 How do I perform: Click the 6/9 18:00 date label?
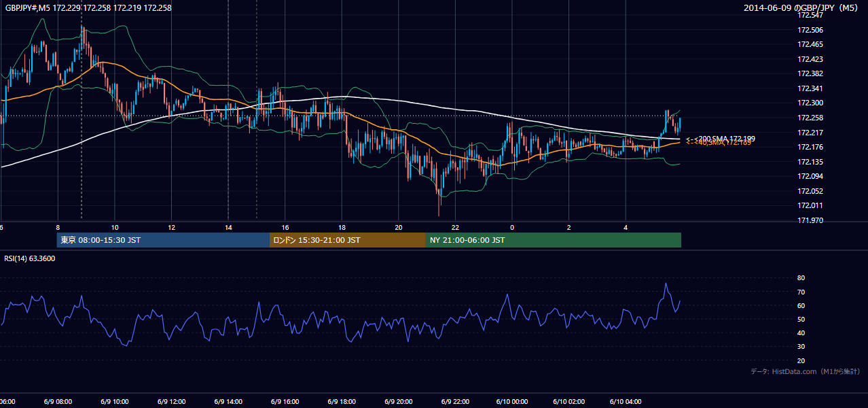coord(342,402)
